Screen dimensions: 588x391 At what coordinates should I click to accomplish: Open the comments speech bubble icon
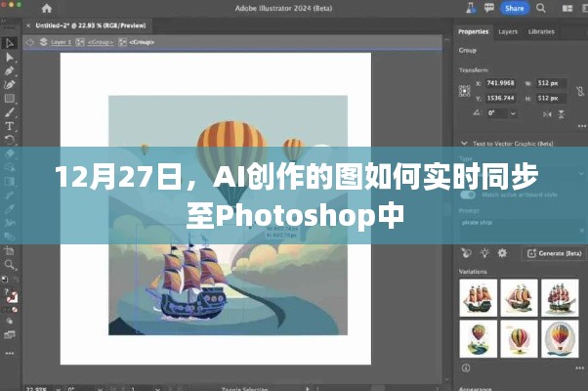tap(489, 8)
